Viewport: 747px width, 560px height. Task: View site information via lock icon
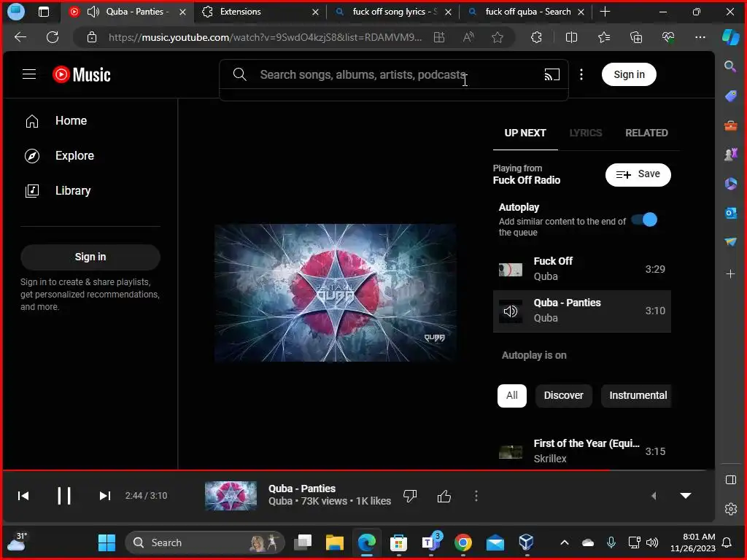click(92, 37)
